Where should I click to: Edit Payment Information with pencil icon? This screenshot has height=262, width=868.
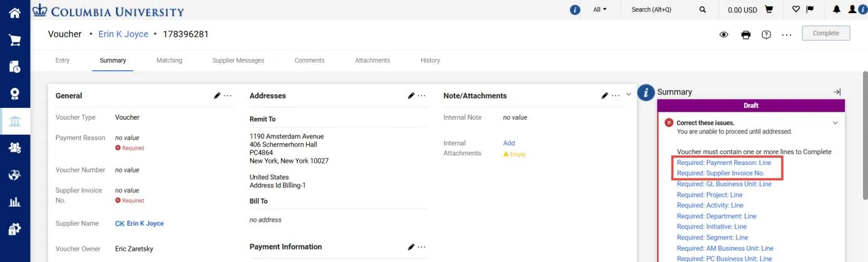[411, 247]
